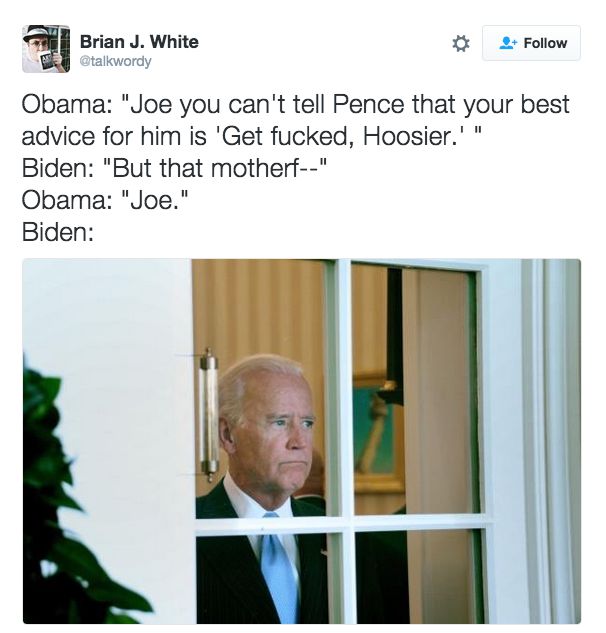The width and height of the screenshot is (606, 633).
Task: Open the gear settings icon beside Follow
Action: [461, 43]
